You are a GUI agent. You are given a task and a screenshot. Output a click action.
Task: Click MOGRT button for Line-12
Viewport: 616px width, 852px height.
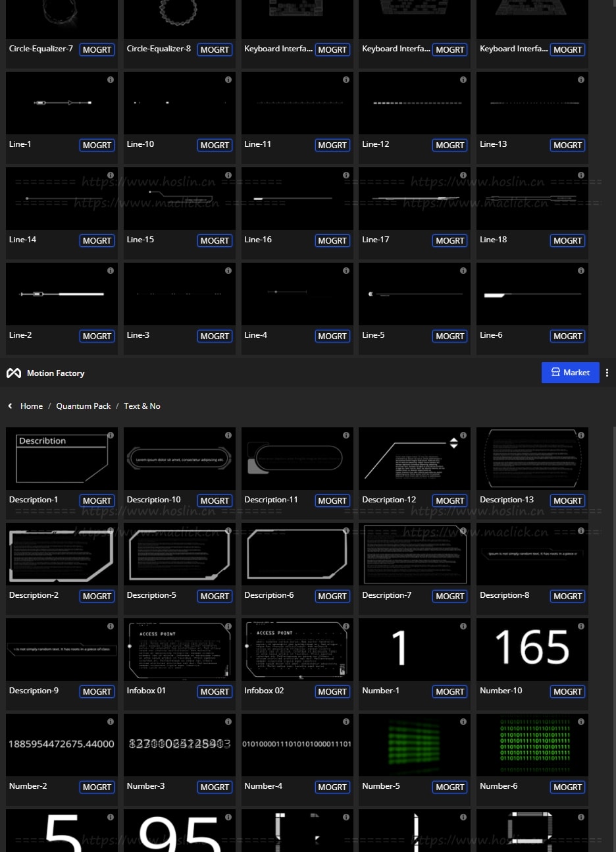[x=450, y=145]
